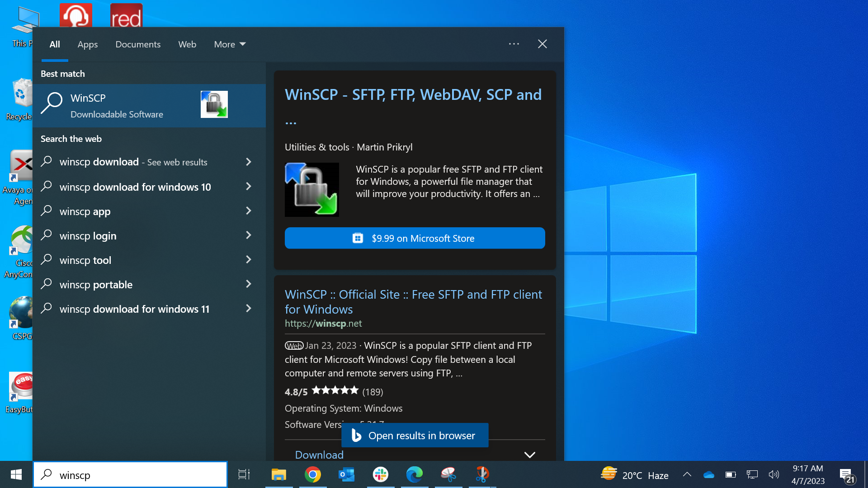The height and width of the screenshot is (488, 868).
Task: Open Slack taskbar icon
Action: pos(380,474)
